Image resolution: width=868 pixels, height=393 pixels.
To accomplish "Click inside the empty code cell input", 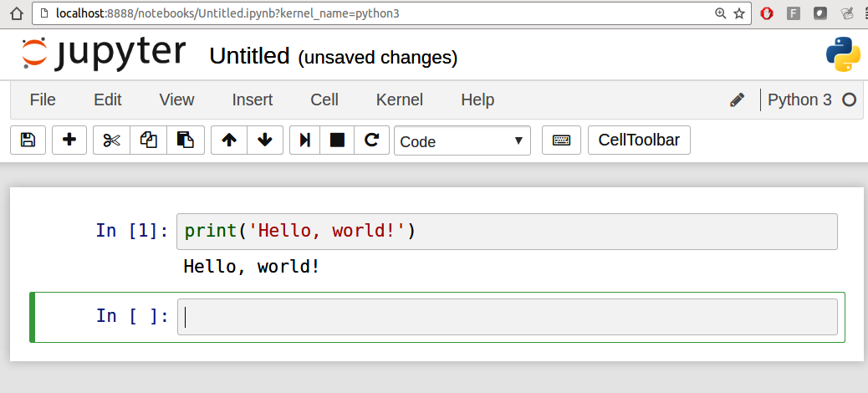I will [x=507, y=317].
